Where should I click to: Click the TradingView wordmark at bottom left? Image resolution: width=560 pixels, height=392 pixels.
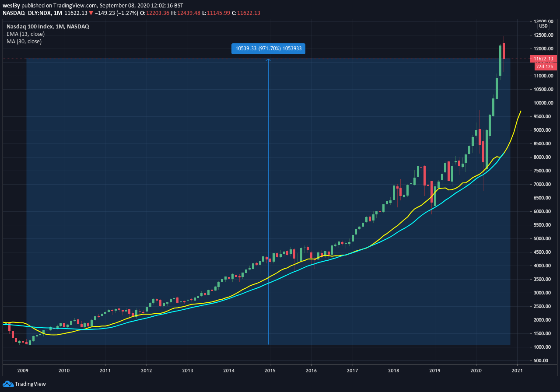(x=30, y=384)
